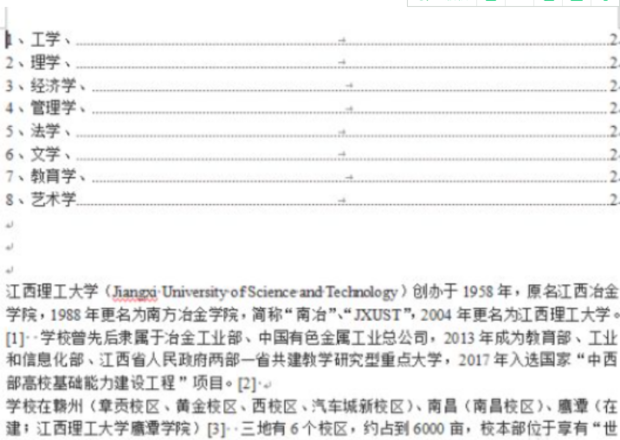Click the abbreviation "JXUST" in the paragraph
The height and width of the screenshot is (440, 620).
377,315
